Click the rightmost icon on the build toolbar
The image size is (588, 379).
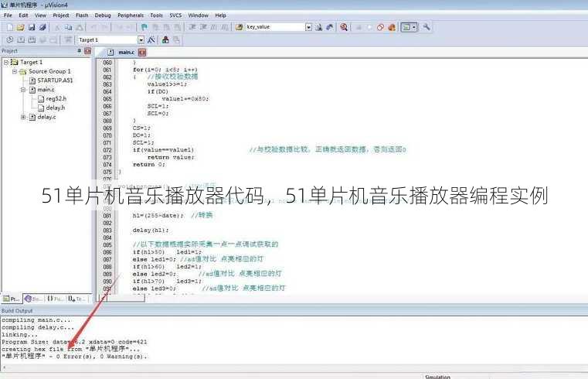[x=176, y=39]
